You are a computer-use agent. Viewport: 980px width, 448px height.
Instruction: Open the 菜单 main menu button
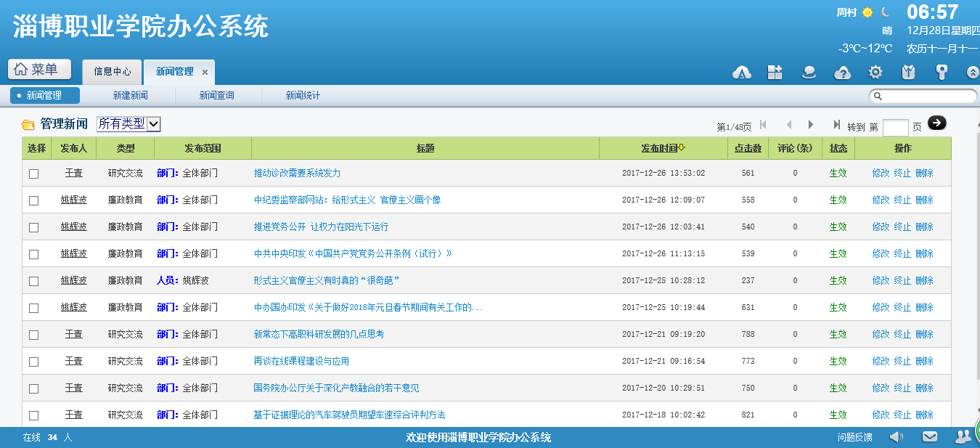tap(40, 70)
